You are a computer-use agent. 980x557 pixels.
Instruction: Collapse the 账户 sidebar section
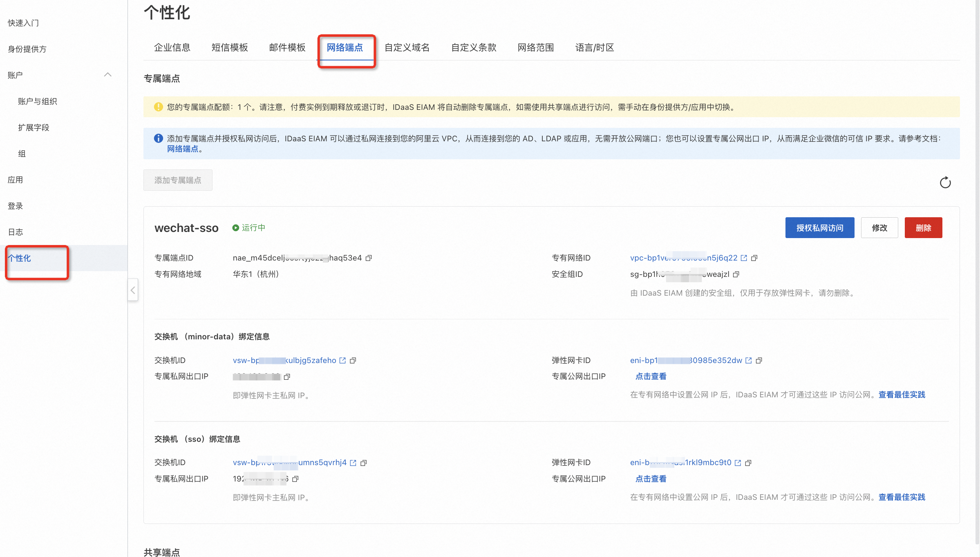[107, 75]
